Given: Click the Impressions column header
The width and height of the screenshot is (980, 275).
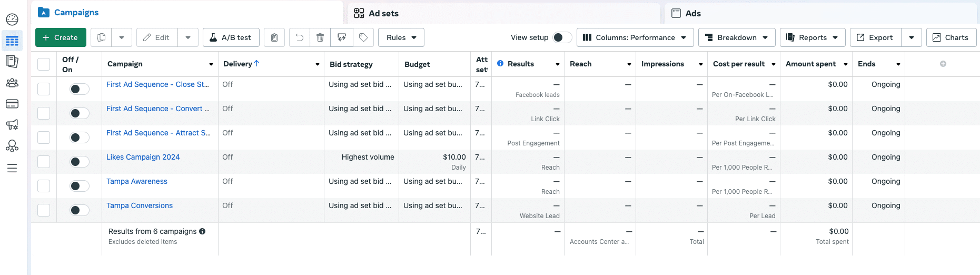Looking at the screenshot, I should 662,64.
